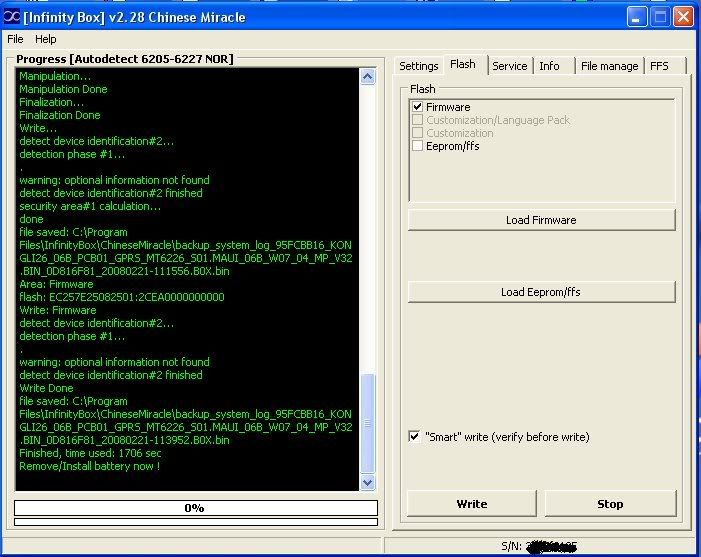This screenshot has height=557, width=701.
Task: Open the Help menu
Action: click(46, 39)
